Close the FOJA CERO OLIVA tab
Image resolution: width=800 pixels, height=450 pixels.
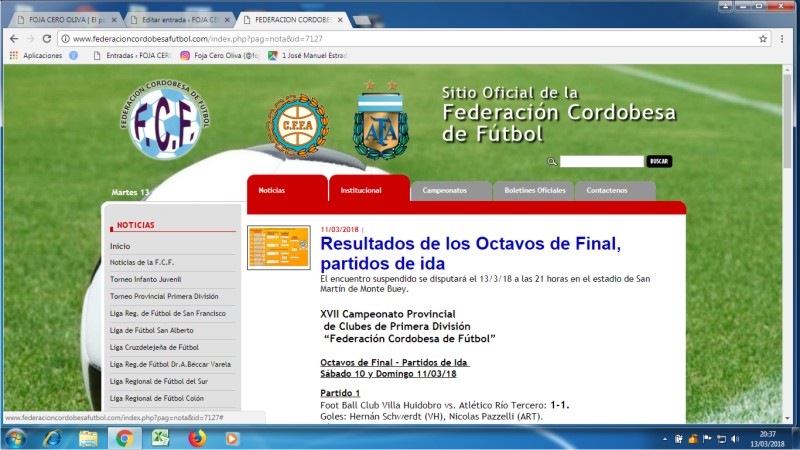pos(114,20)
